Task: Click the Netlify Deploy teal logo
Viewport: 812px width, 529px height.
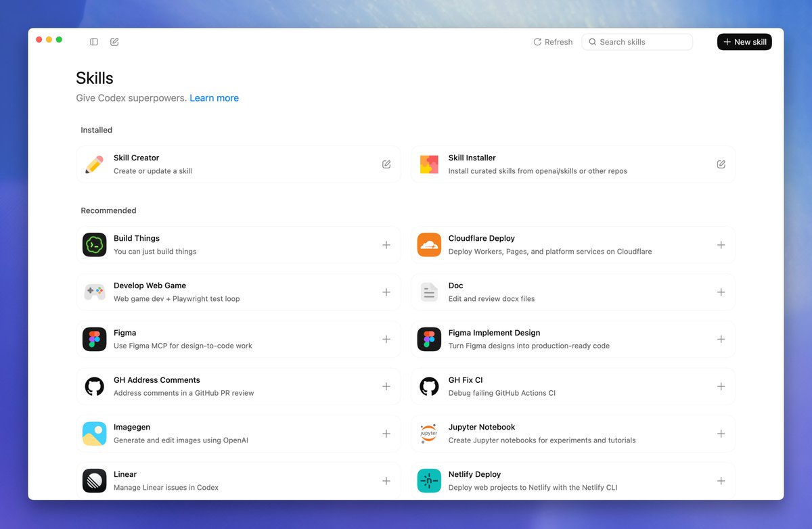Action: [x=429, y=481]
